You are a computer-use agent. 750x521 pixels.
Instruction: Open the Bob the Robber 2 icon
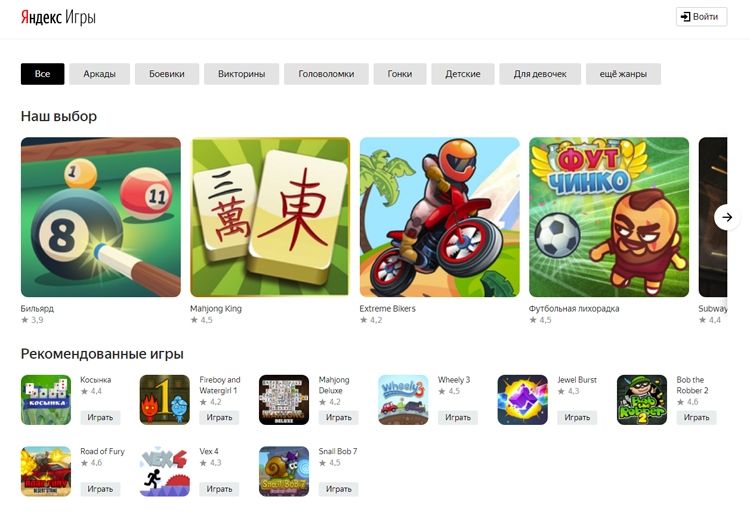click(x=642, y=399)
